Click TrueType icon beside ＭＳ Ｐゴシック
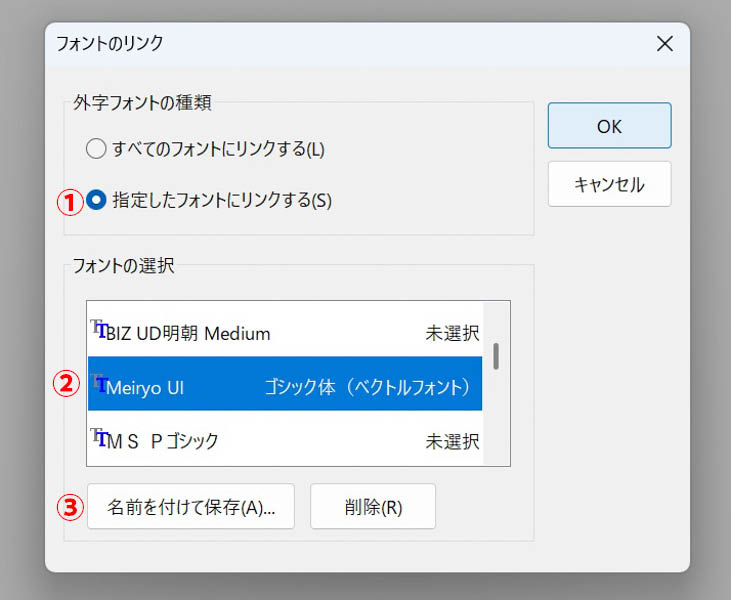 (99, 437)
